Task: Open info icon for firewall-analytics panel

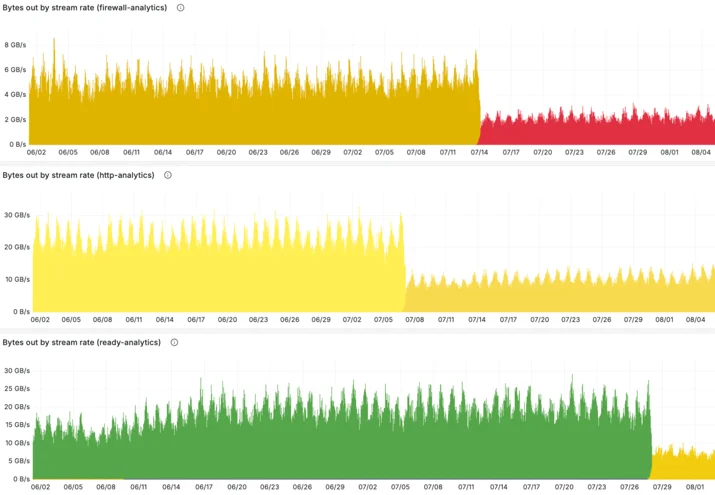Action: click(x=181, y=8)
